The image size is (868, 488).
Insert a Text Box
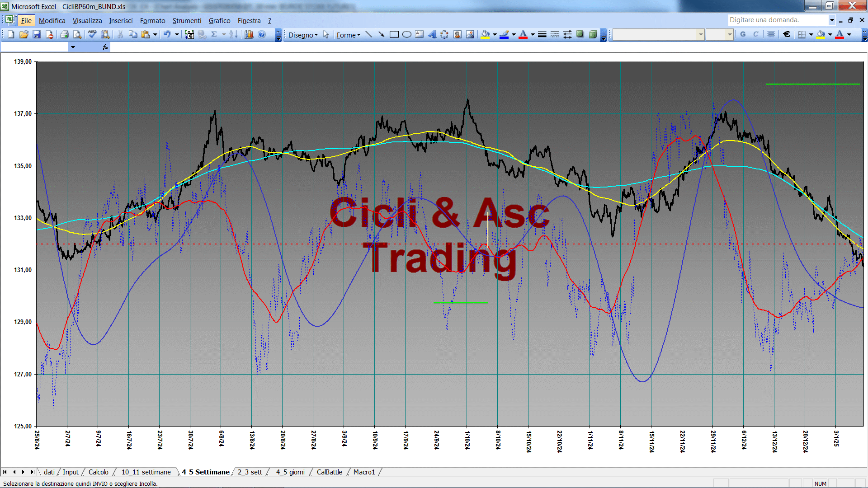420,34
